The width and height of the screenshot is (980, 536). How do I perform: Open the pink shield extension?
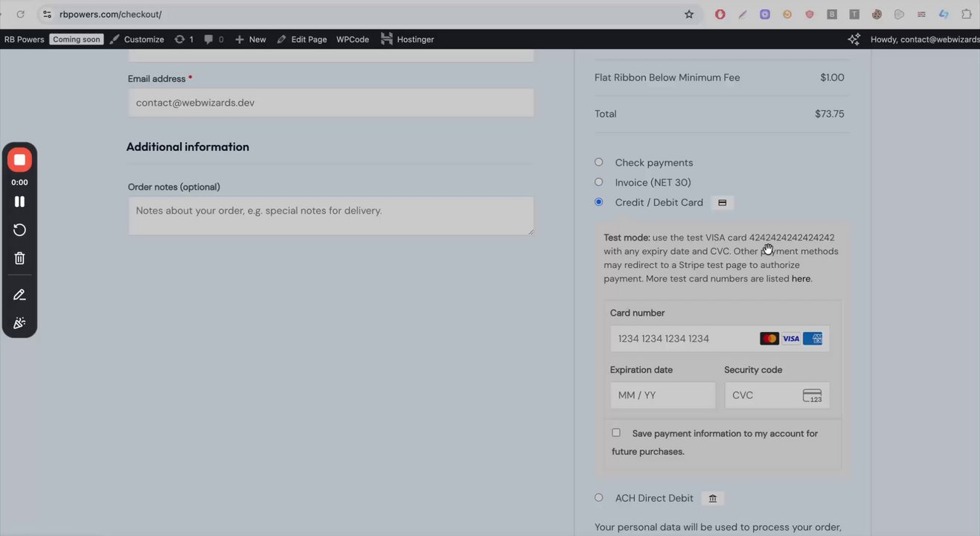point(810,14)
